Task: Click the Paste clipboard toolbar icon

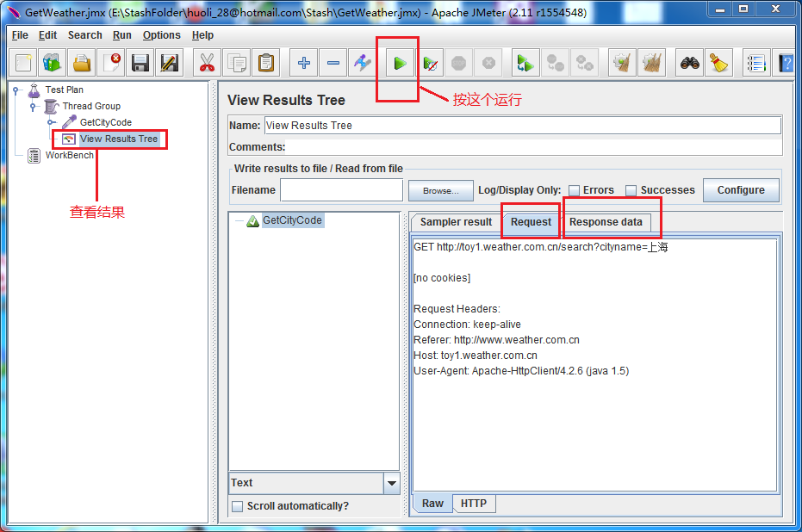Action: 266,63
